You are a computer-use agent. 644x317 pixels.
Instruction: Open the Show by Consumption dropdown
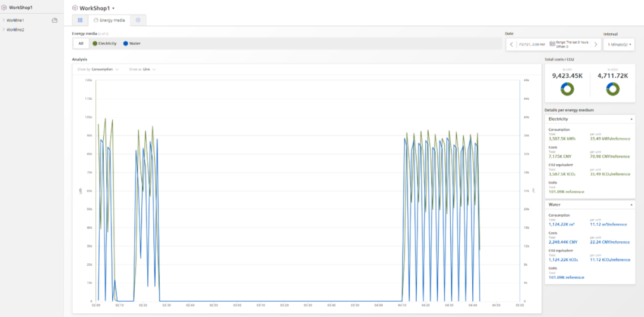98,69
